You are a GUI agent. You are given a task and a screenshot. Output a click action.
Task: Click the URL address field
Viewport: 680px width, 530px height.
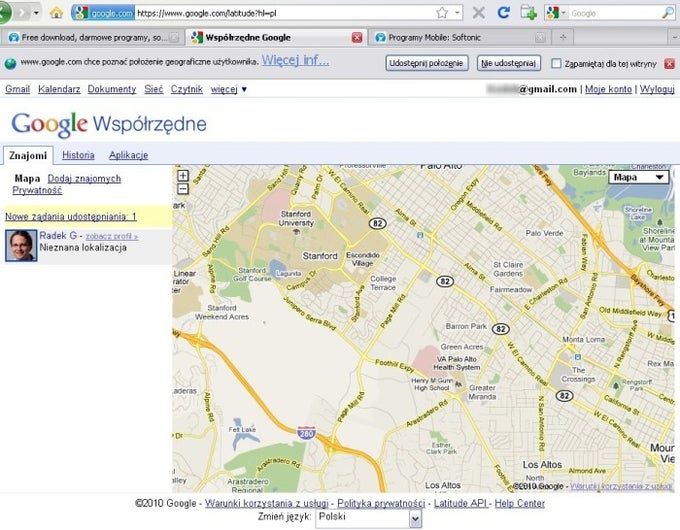284,13
